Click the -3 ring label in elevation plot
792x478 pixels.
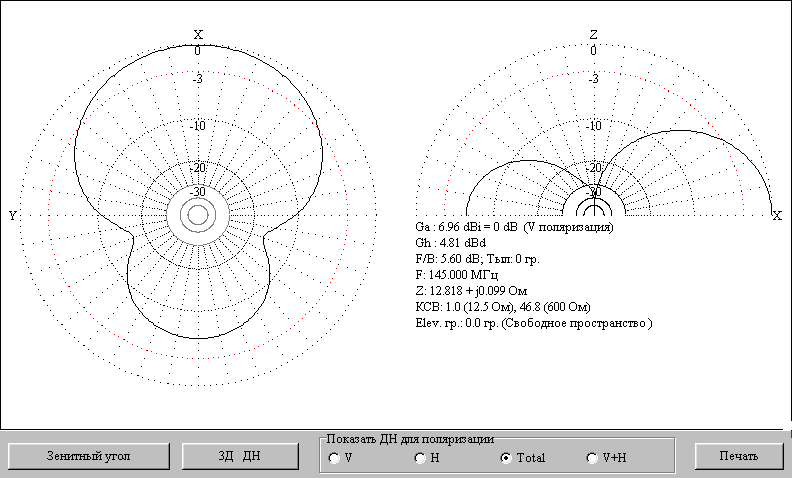click(593, 79)
